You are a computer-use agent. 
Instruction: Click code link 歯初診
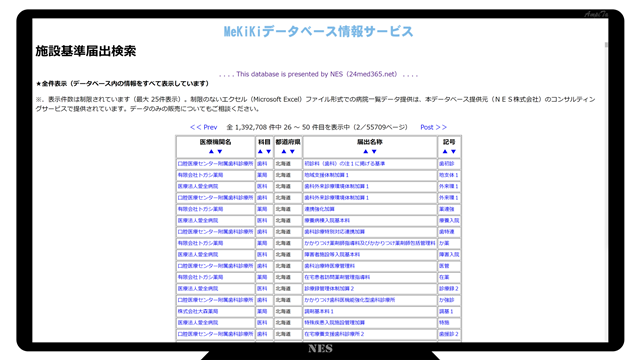[447, 164]
